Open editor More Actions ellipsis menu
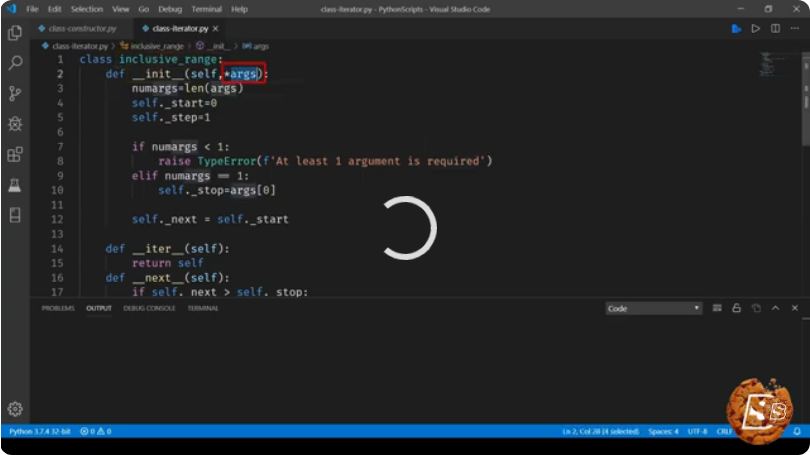The image size is (810, 455). [795, 29]
